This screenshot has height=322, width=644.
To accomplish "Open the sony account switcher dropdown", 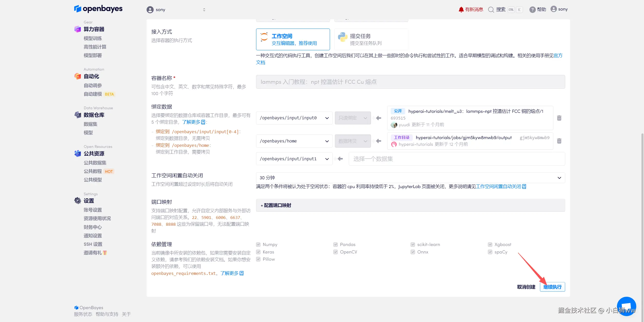I will pos(176,10).
